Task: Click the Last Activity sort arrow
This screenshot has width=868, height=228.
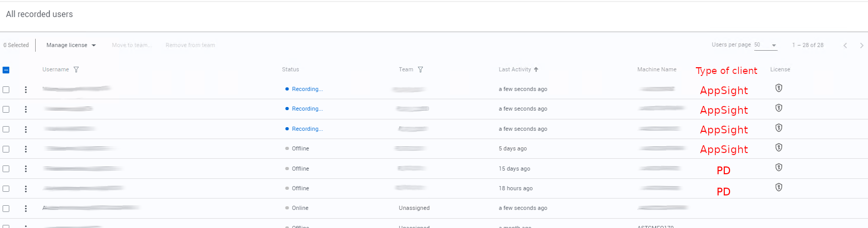Action: click(x=536, y=69)
